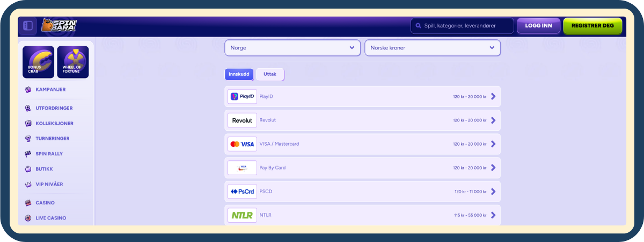644x242 pixels.
Task: Open the Norske kroner currency dropdown
Action: (x=433, y=47)
